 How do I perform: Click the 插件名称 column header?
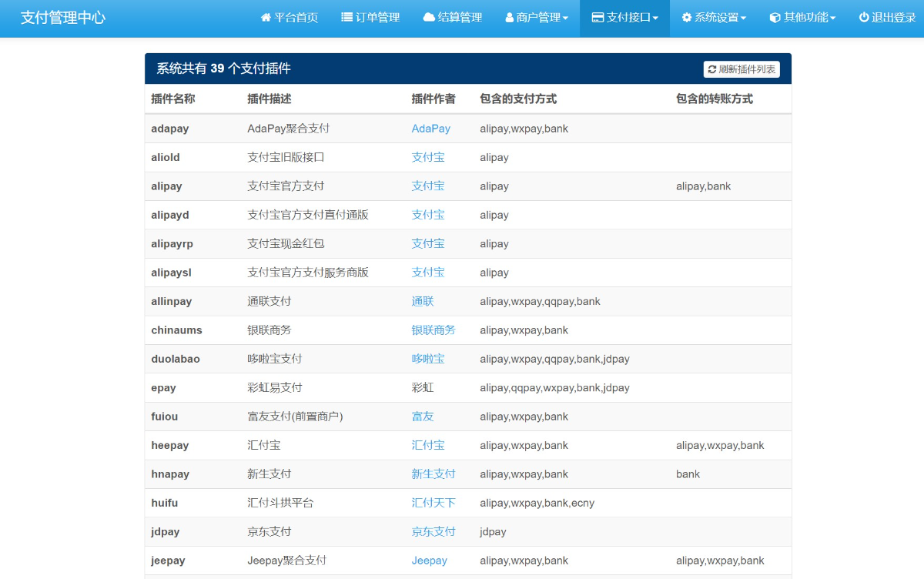click(173, 99)
